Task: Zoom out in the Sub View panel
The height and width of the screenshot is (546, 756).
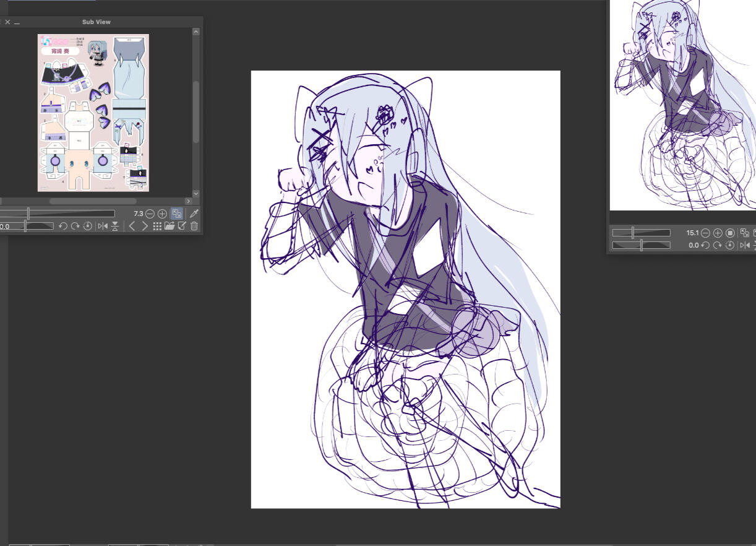Action: 150,214
